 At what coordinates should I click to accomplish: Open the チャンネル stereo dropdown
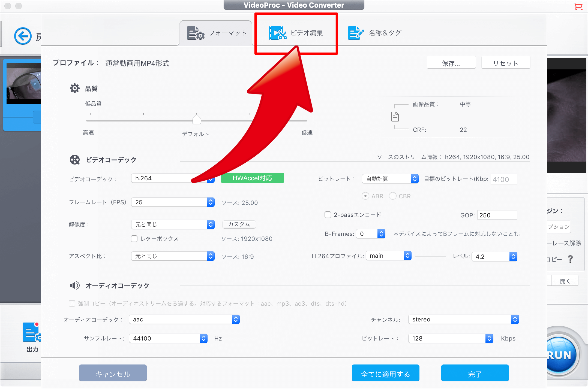click(x=464, y=319)
